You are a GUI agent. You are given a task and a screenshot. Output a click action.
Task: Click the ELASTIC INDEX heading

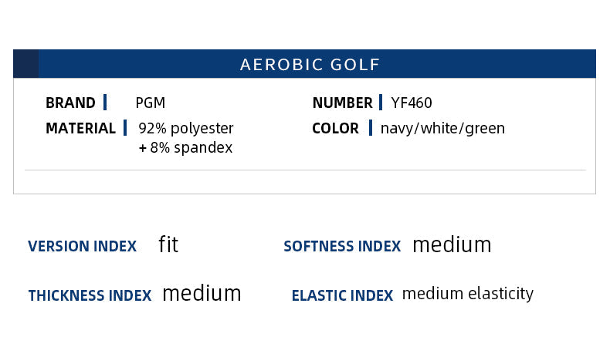(x=342, y=295)
